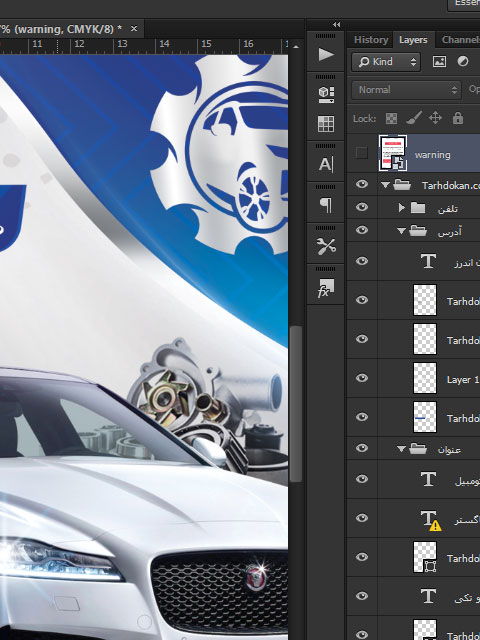Switch to the History tab
The height and width of the screenshot is (640, 480).
(x=371, y=40)
